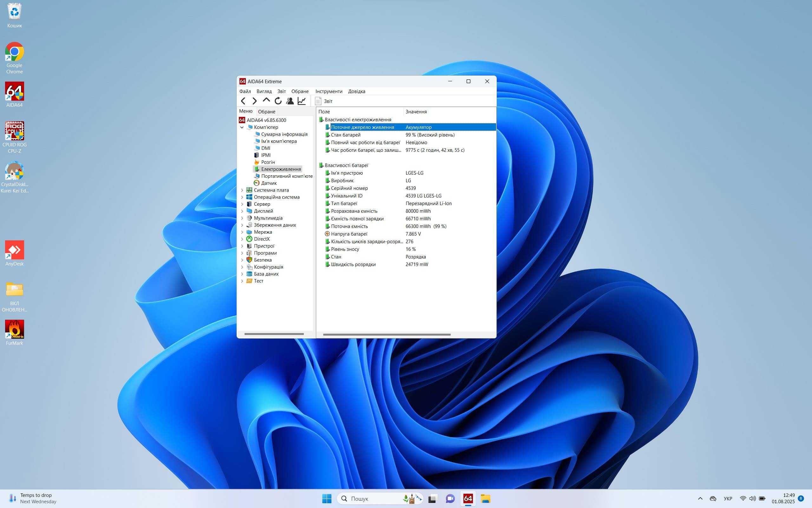This screenshot has height=508, width=812.
Task: Open the Інструменти menu
Action: tap(329, 91)
